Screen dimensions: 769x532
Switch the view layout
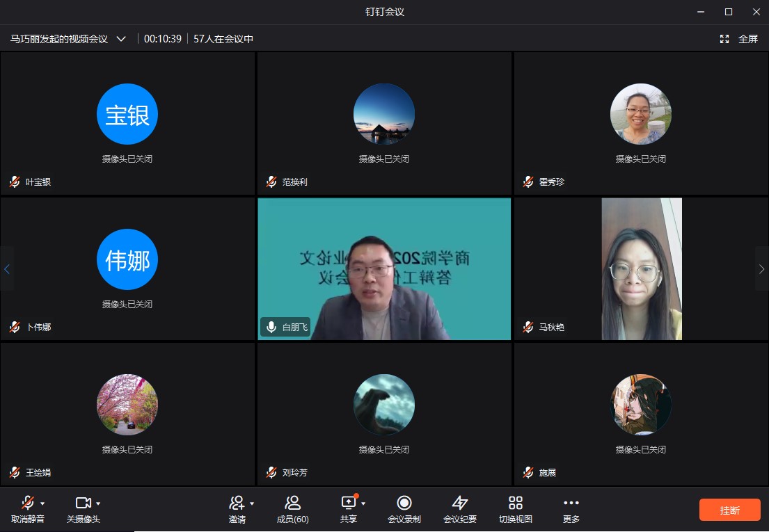coord(515,503)
